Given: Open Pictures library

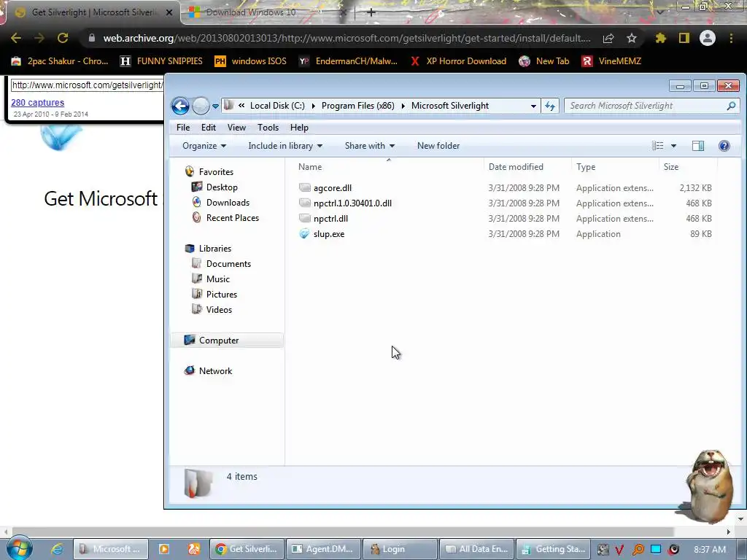Looking at the screenshot, I should pyautogui.click(x=222, y=295).
